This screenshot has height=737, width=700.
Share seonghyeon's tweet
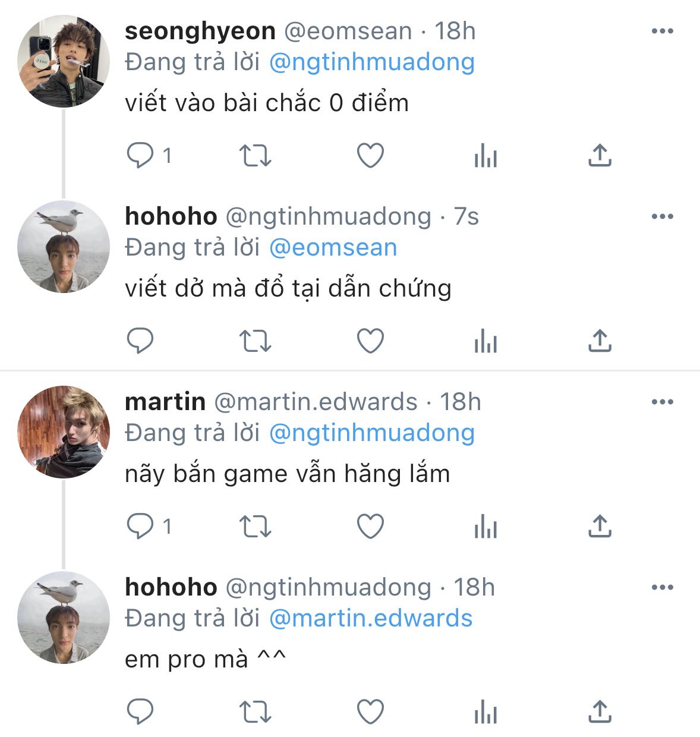point(600,156)
